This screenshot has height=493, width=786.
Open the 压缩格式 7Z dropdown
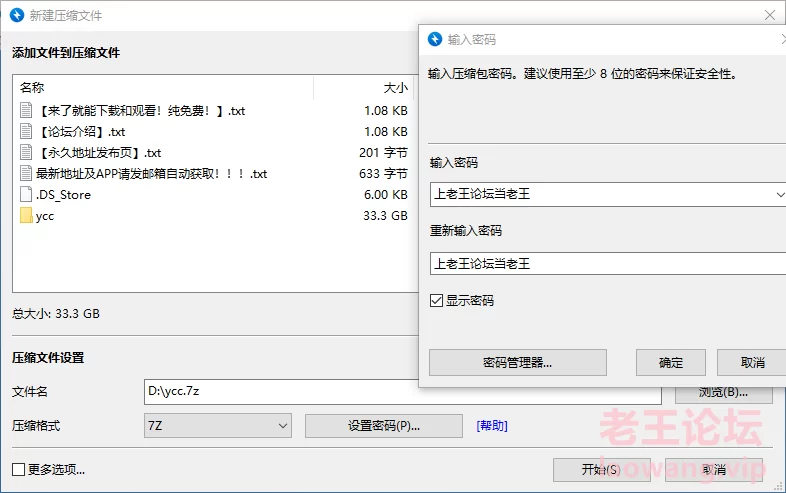[218, 426]
